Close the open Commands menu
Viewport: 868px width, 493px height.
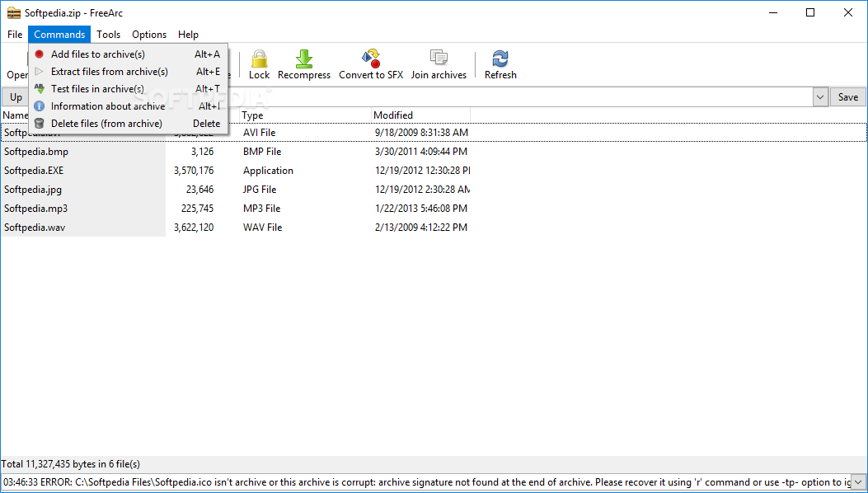pyautogui.click(x=59, y=35)
